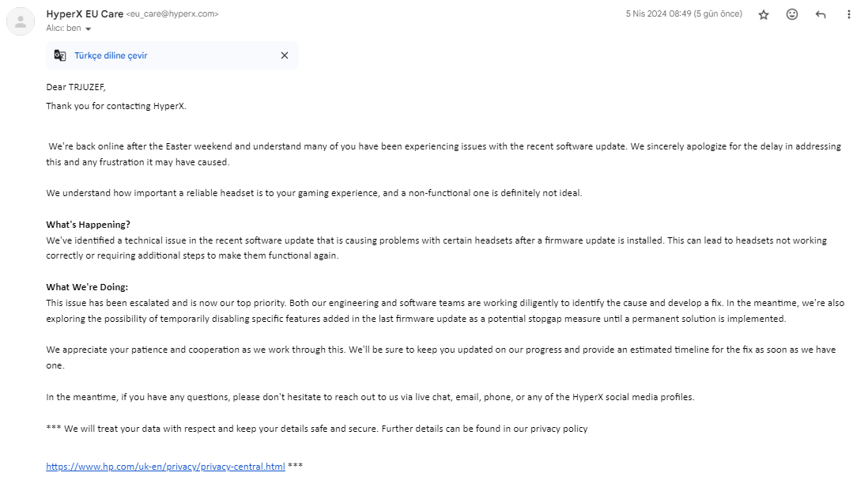Click the "Thank you for contacting HyperX." line
868x484 pixels.
pyautogui.click(x=116, y=106)
